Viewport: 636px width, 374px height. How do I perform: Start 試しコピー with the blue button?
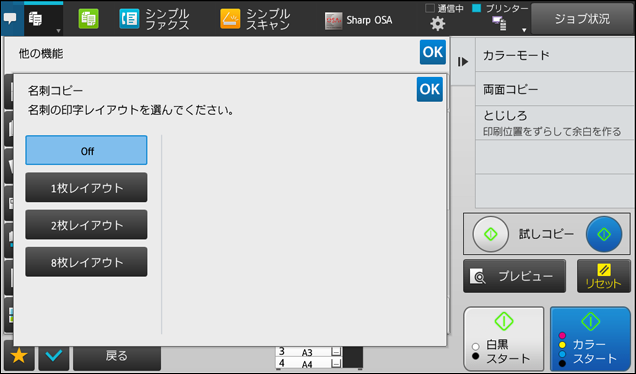point(604,234)
